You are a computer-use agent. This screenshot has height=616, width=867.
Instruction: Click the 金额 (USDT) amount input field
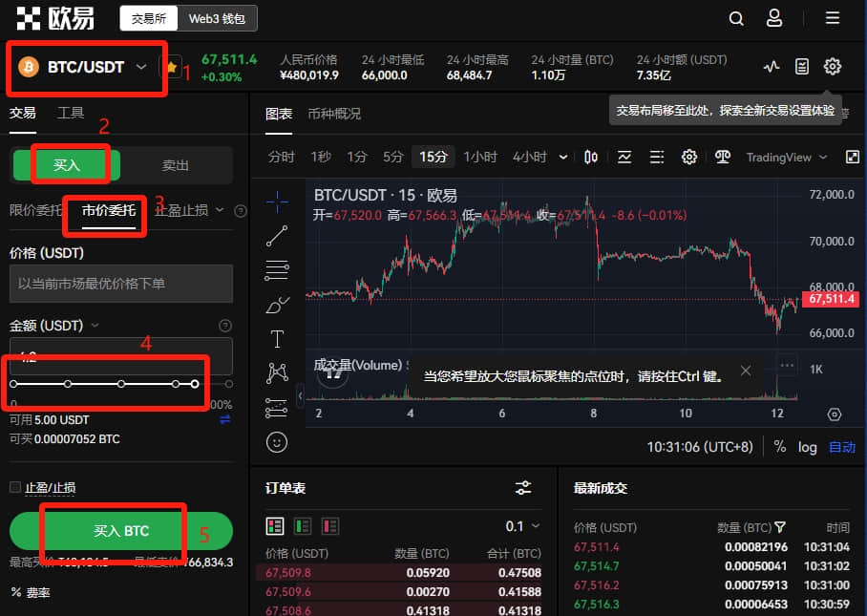point(121,356)
